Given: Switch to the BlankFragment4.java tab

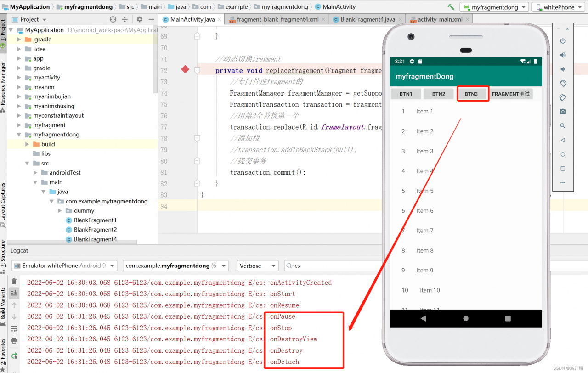Looking at the screenshot, I should click(x=367, y=19).
